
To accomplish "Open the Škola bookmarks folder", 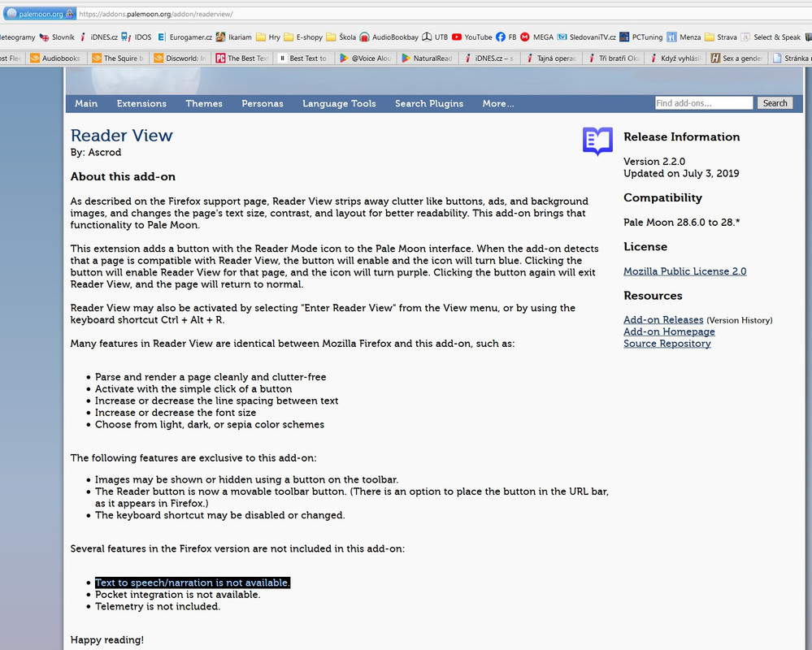I will (341, 37).
